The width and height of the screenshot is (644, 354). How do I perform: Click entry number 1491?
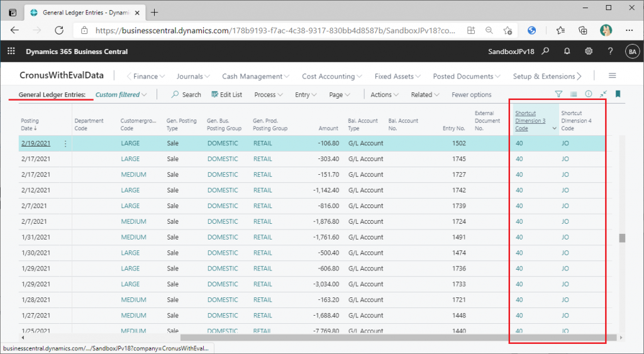pos(458,238)
